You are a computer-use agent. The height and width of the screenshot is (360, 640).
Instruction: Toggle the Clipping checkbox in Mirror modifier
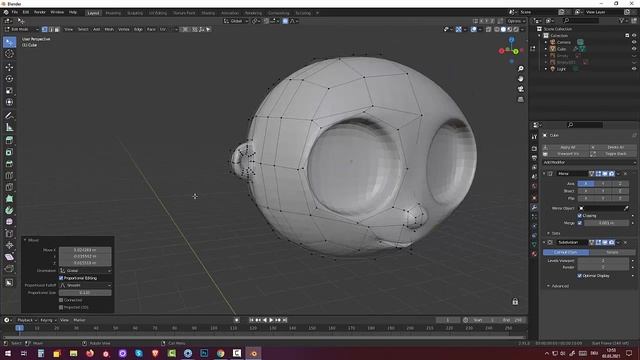tap(580, 216)
